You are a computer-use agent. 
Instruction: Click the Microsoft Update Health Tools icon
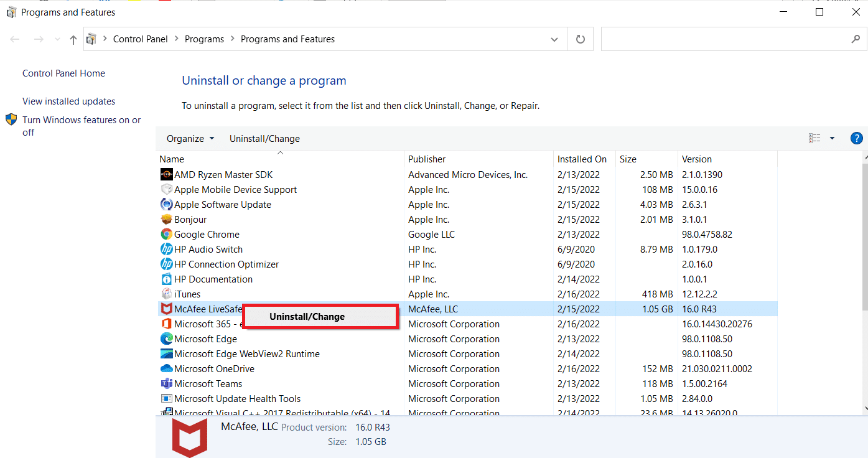(x=166, y=399)
